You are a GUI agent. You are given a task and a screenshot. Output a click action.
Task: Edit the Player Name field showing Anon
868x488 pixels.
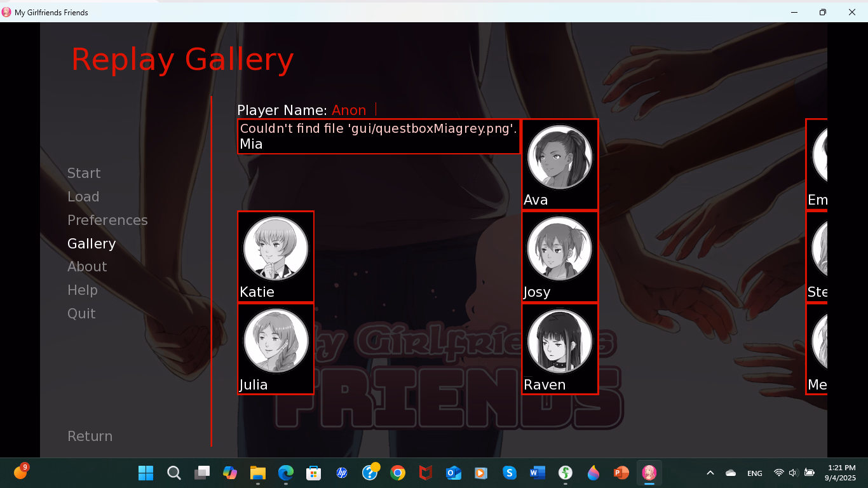click(x=349, y=110)
